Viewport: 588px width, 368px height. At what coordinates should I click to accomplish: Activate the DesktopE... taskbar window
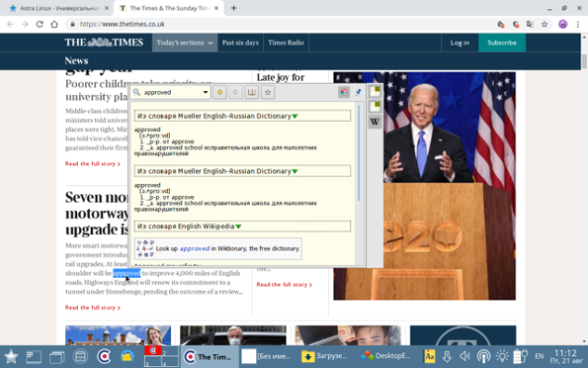point(385,356)
